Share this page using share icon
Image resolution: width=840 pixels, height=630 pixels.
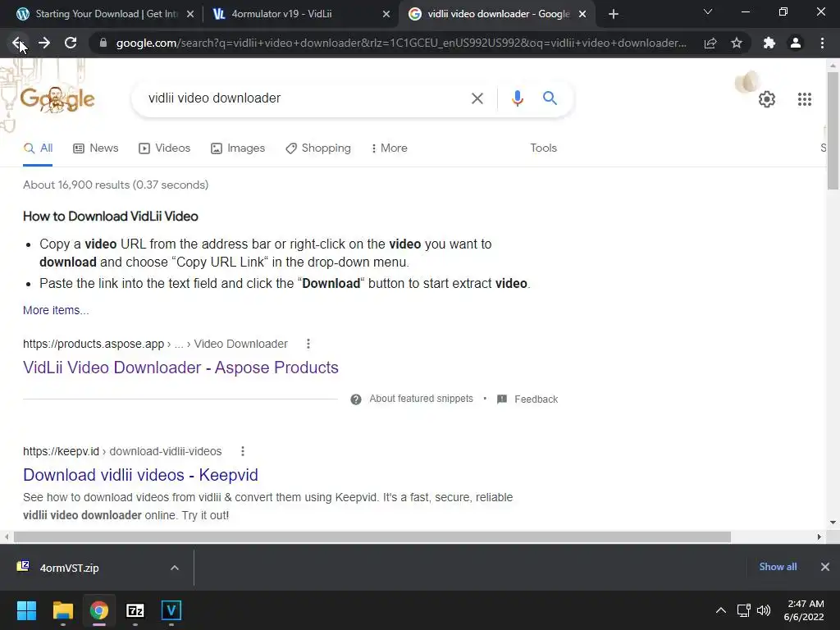[710, 43]
